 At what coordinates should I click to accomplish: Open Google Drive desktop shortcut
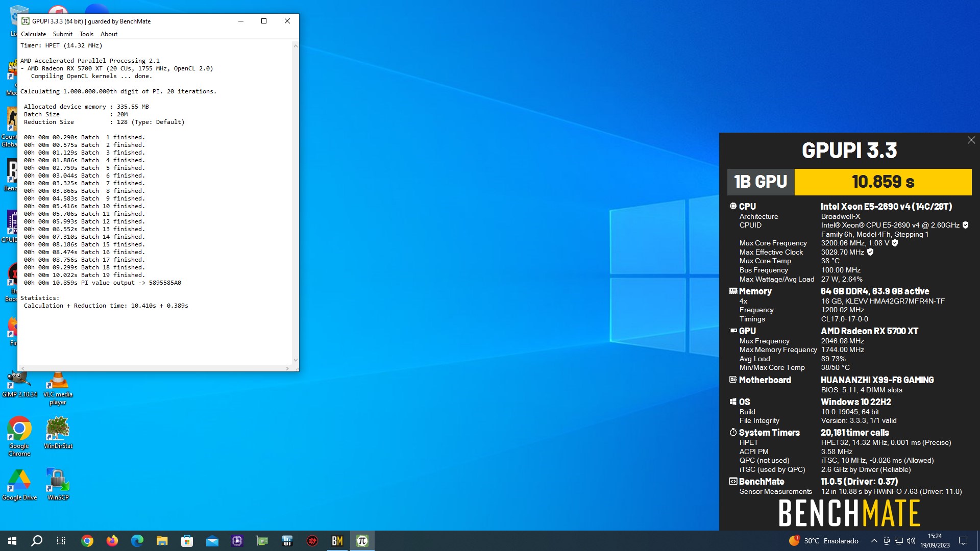[x=19, y=484]
